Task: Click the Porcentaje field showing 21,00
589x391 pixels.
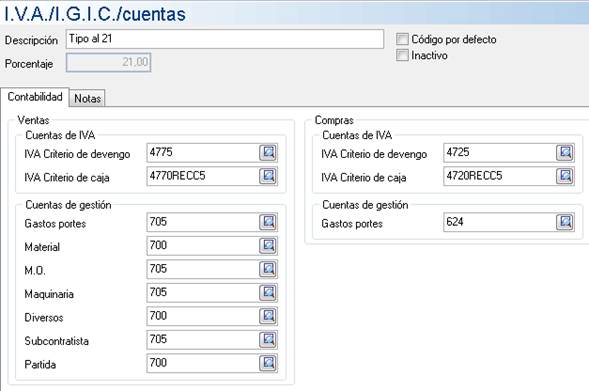Action: tap(109, 62)
